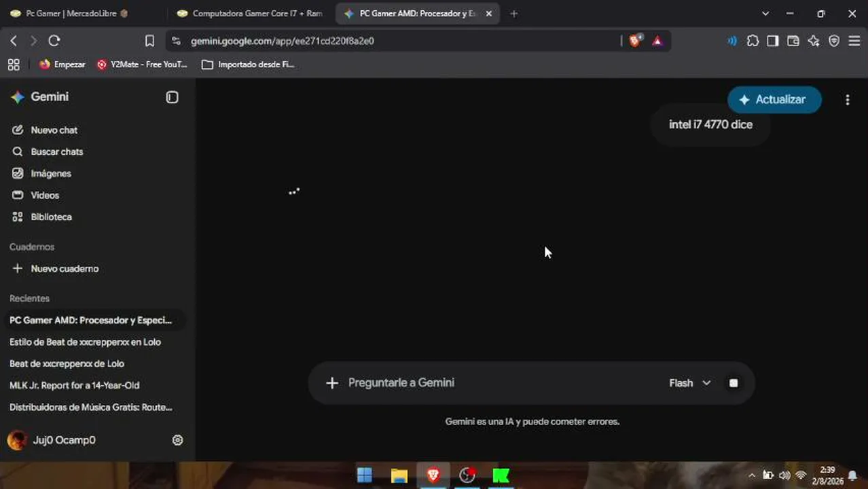Image resolution: width=868 pixels, height=489 pixels.
Task: Open the Windows Start menu
Action: tap(365, 475)
